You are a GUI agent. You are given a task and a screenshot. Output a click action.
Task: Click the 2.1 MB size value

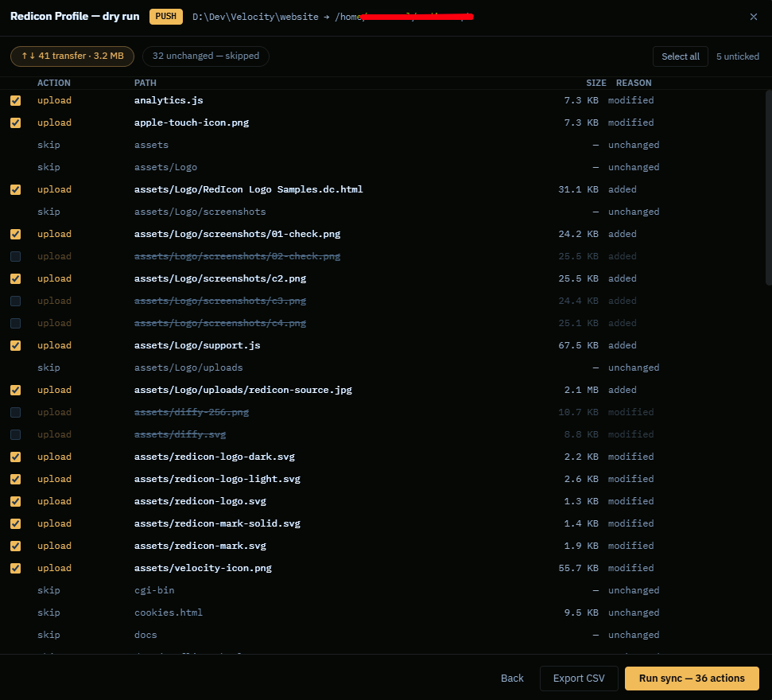tap(581, 390)
